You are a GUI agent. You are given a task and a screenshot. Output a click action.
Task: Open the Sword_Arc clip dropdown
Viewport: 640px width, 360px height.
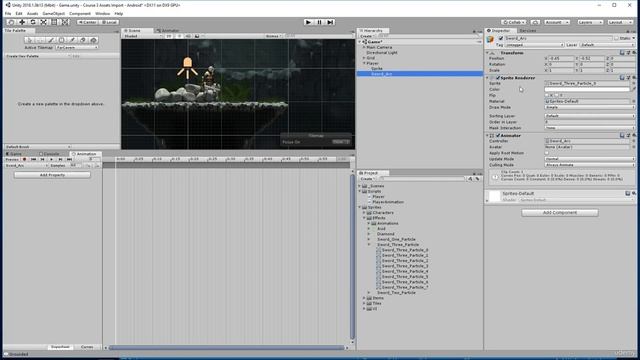[x=26, y=166]
